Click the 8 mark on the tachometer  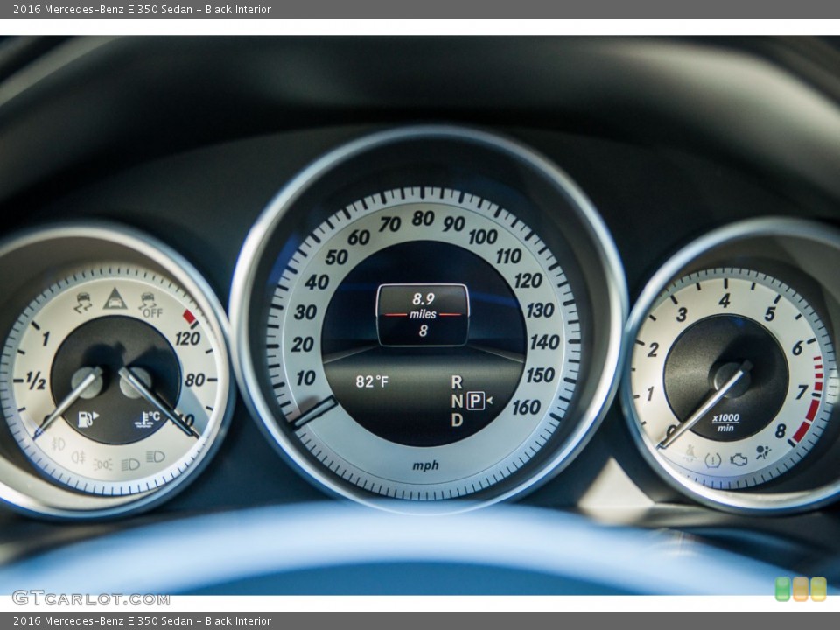click(780, 430)
